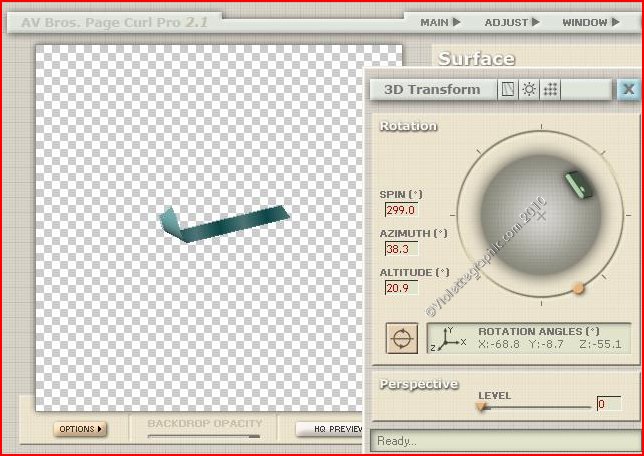Click the Perspective LEVEL slider handle
The height and width of the screenshot is (456, 644).
[x=481, y=406]
